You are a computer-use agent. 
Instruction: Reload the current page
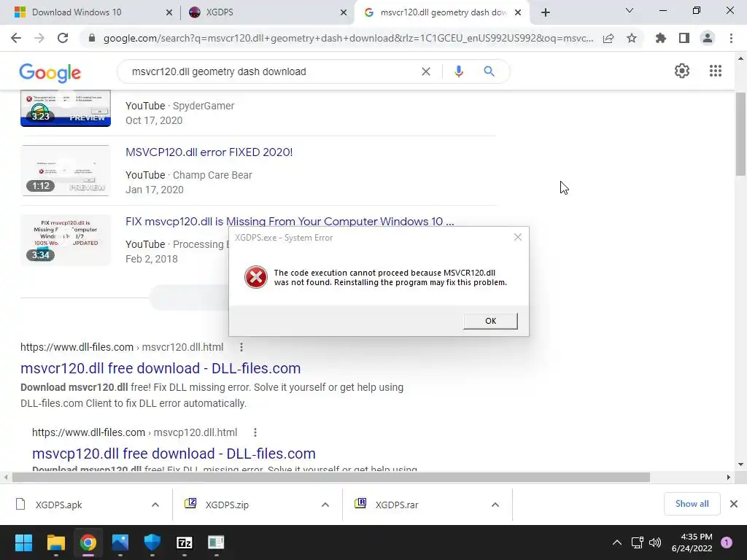point(63,38)
